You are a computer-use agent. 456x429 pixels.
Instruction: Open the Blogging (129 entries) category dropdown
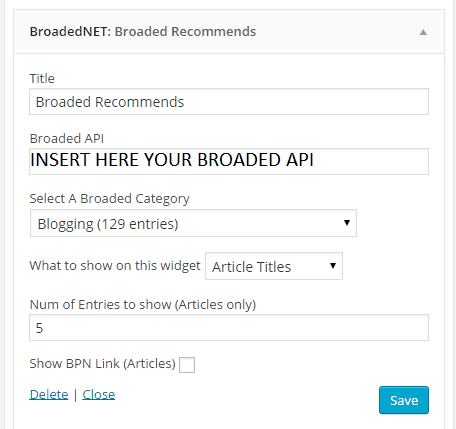pyautogui.click(x=193, y=223)
